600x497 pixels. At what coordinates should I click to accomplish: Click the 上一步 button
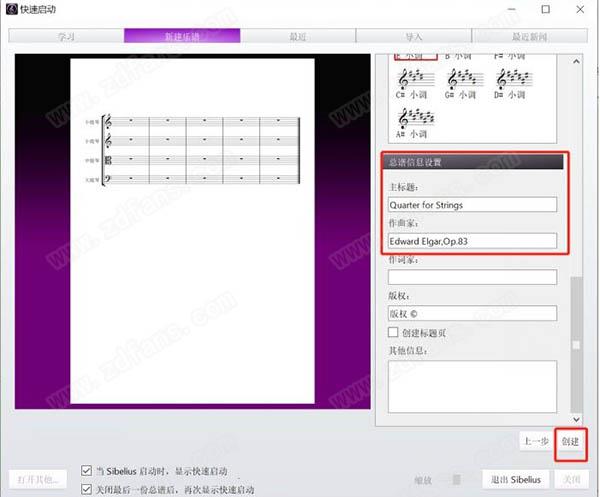pyautogui.click(x=536, y=442)
